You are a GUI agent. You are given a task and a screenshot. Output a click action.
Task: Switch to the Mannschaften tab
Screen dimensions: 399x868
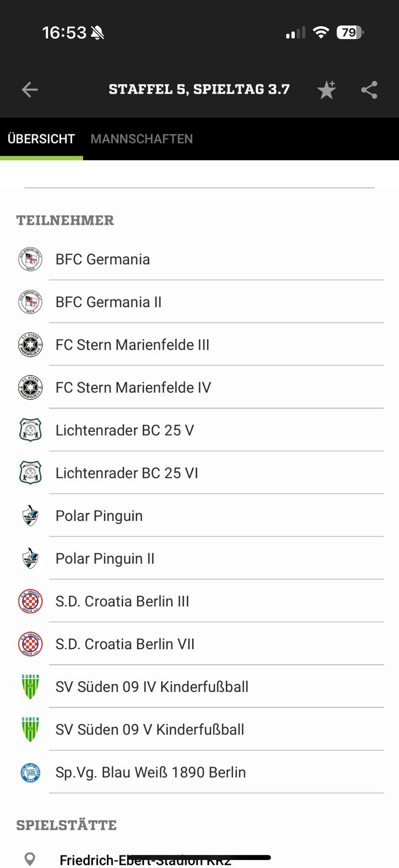coord(141,139)
